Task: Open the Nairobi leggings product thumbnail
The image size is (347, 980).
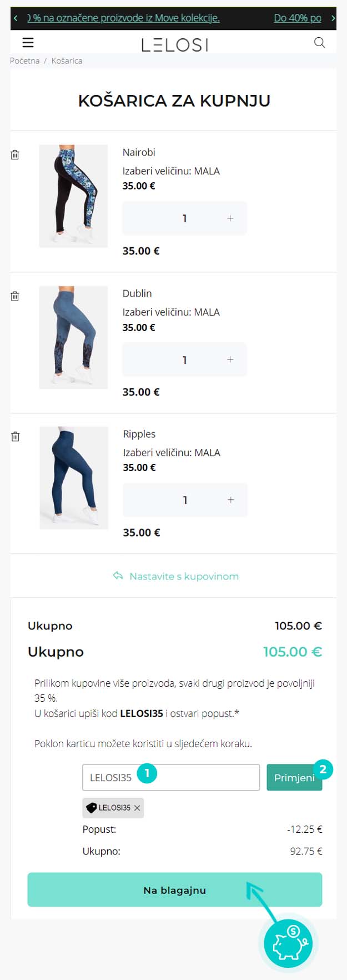Action: (x=73, y=196)
